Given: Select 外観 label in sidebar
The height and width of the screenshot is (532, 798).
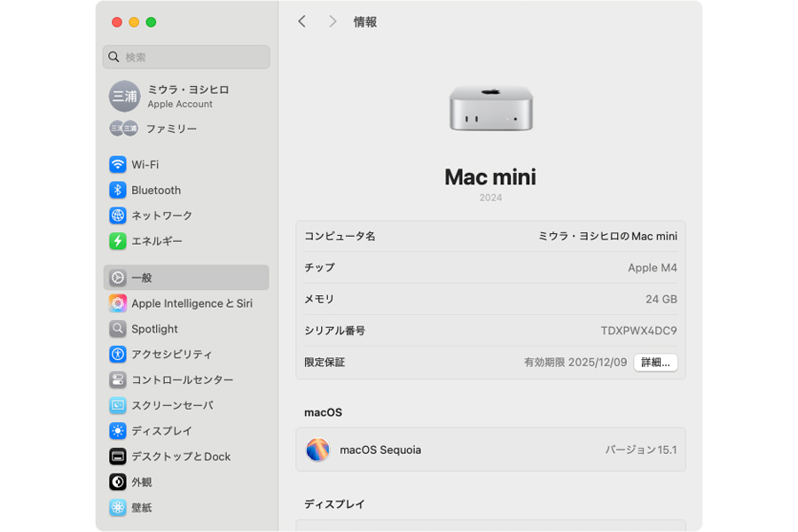Looking at the screenshot, I should point(142,481).
